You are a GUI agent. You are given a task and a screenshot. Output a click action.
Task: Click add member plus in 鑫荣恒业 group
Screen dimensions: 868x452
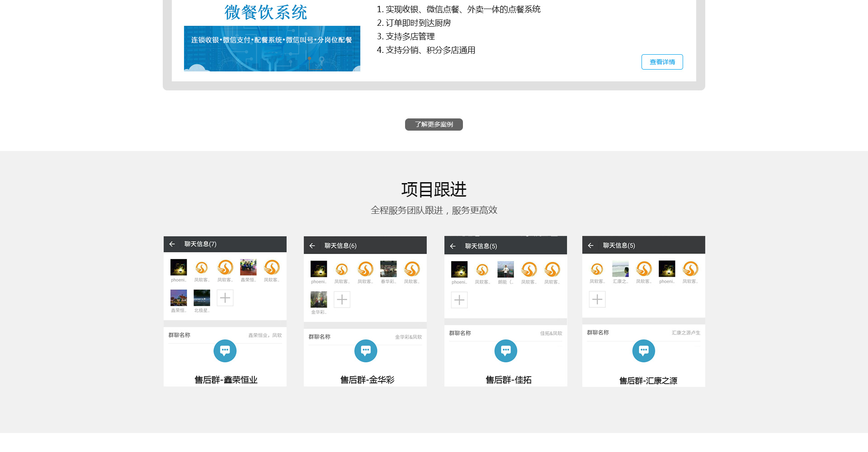click(x=225, y=298)
